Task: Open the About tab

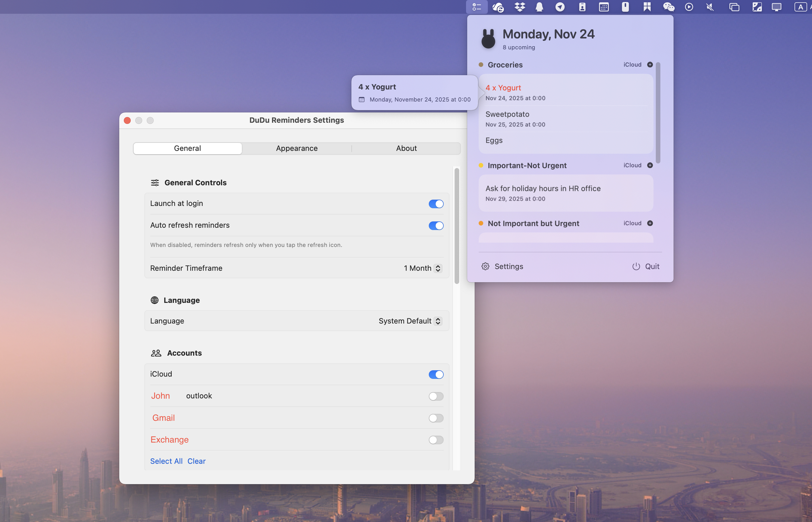Action: [406, 148]
